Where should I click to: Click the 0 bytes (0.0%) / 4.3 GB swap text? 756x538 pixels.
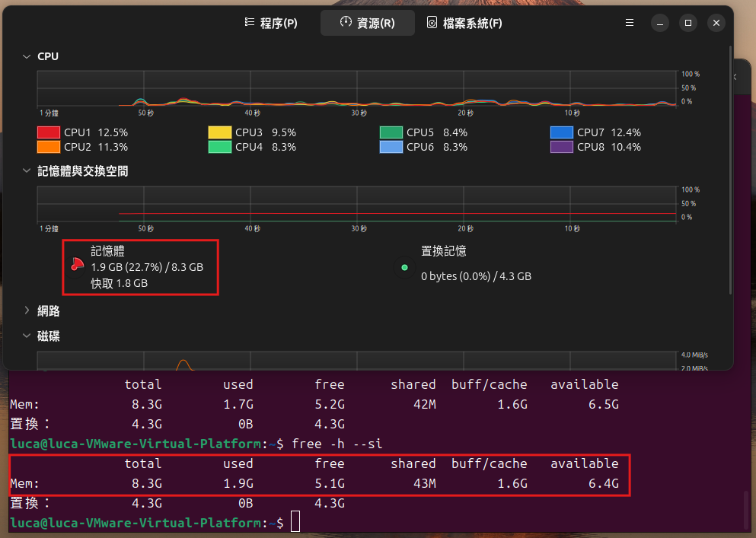(x=476, y=276)
